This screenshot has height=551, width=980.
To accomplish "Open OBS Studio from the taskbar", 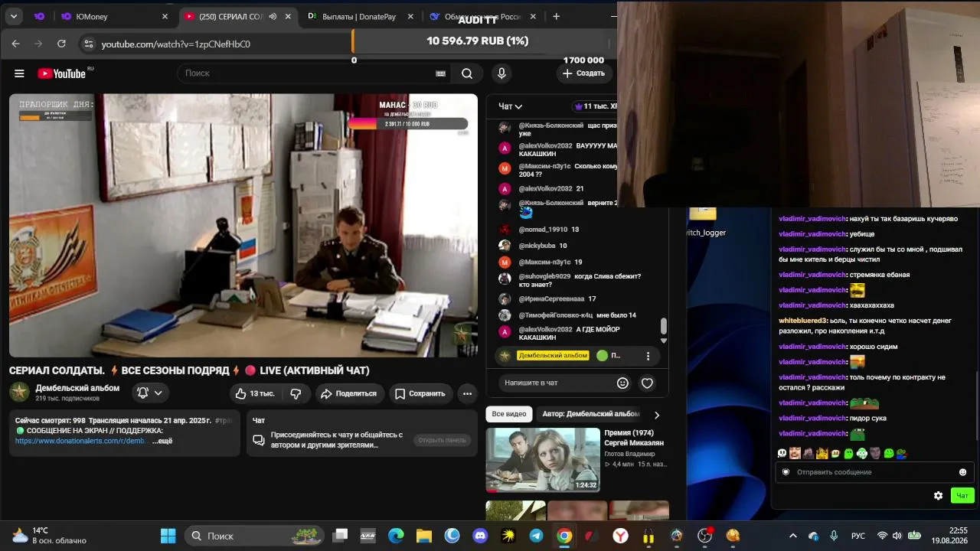I will pyautogui.click(x=704, y=536).
